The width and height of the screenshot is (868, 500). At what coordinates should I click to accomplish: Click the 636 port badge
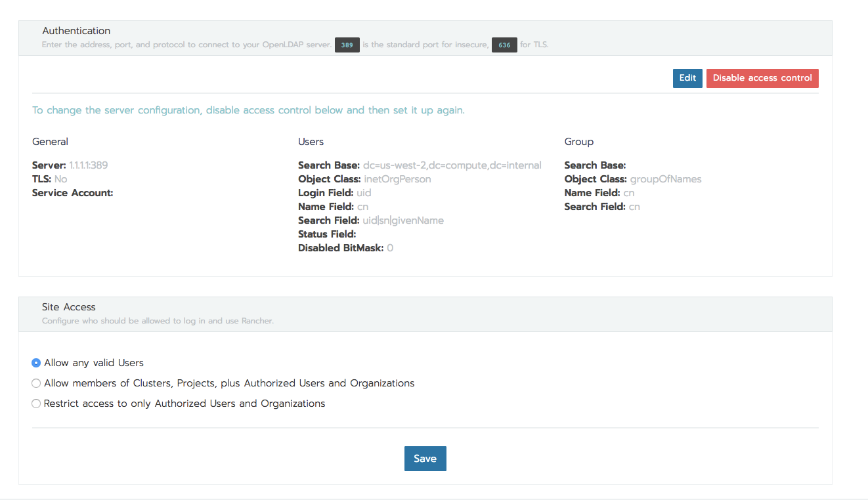point(504,45)
